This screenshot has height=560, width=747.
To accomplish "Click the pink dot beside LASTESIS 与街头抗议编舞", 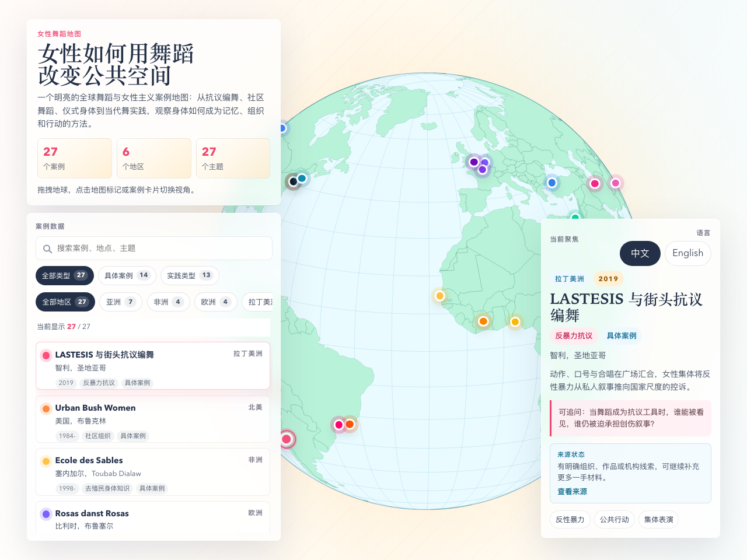I will point(46,355).
